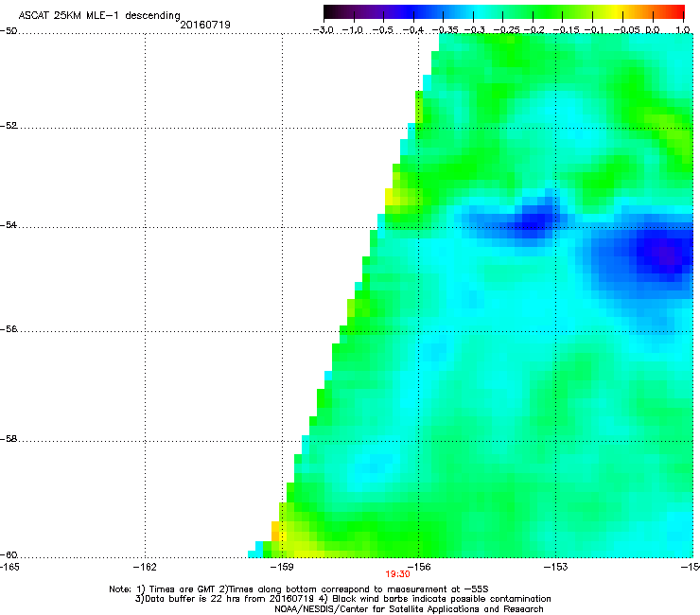The width and height of the screenshot is (700, 615).
Task: Click the color bar label -0.15
Action: (x=566, y=30)
